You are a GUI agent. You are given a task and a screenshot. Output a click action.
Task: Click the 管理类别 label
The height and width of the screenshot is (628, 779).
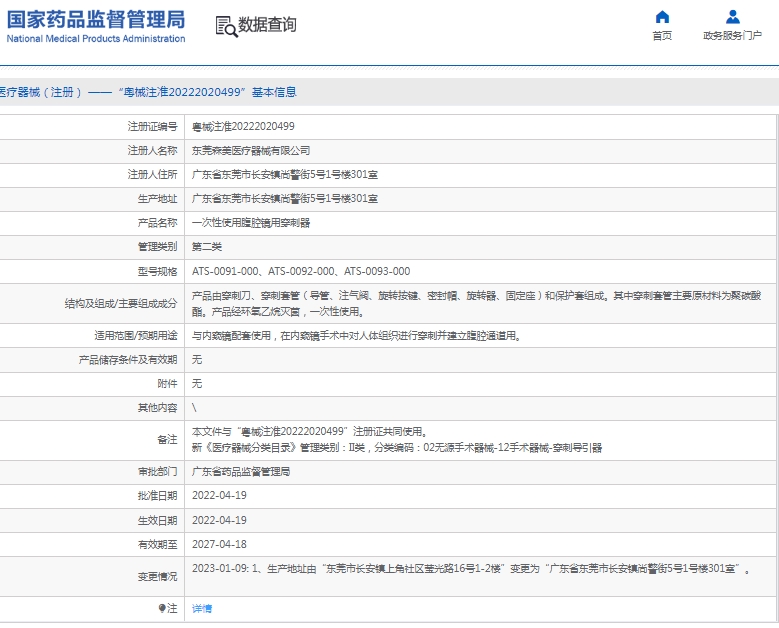click(157, 246)
